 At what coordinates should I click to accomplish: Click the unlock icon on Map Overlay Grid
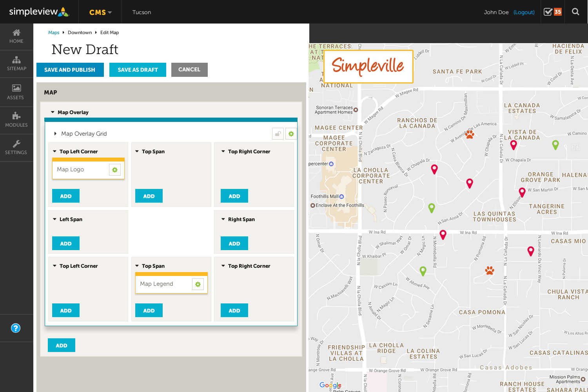[x=278, y=134]
